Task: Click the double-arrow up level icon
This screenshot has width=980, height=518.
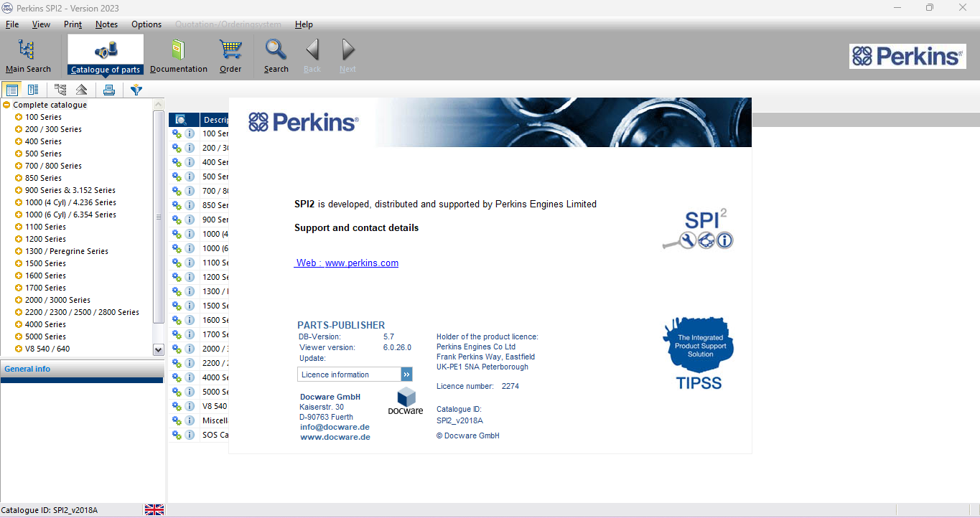Action: [x=82, y=90]
